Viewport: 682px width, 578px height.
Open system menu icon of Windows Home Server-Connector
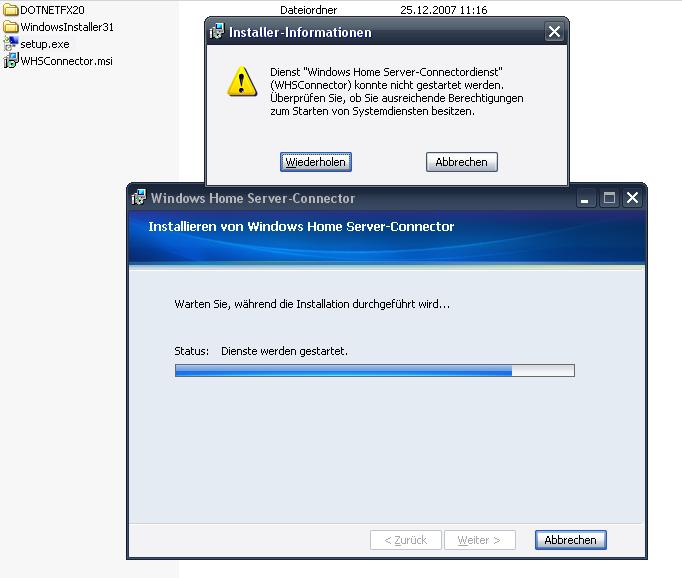coord(139,198)
